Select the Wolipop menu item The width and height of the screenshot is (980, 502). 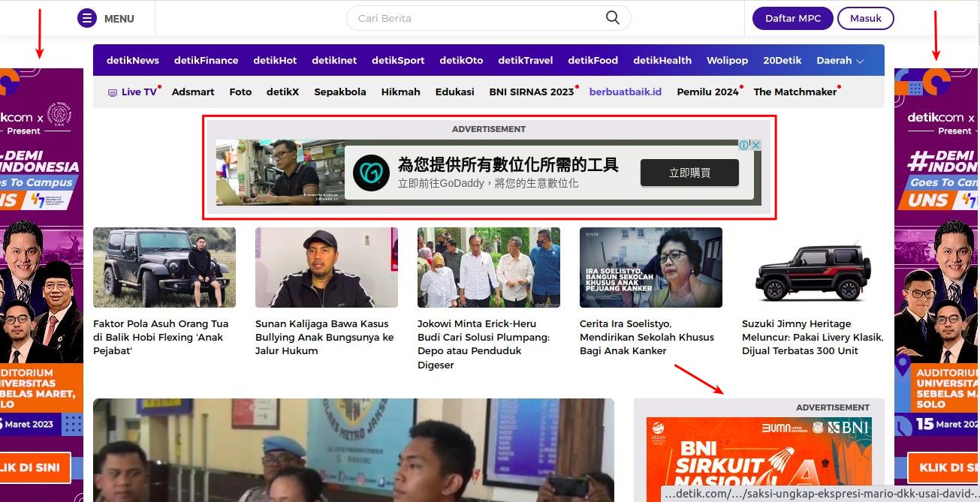click(x=726, y=60)
